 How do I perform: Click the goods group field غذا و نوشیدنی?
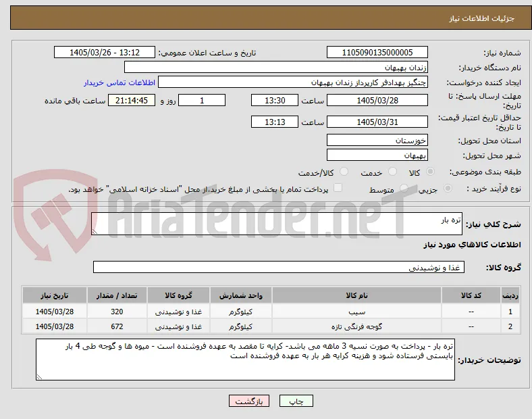tap(279, 267)
